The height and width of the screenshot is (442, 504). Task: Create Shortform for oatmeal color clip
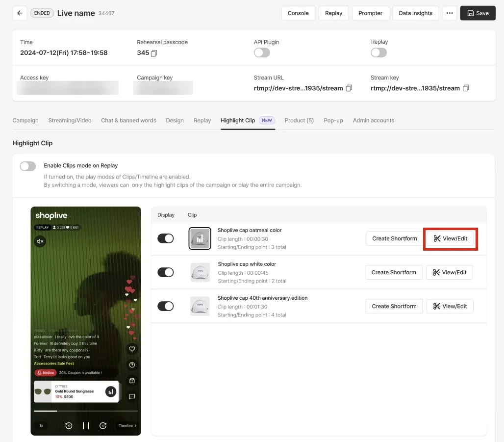coord(394,238)
